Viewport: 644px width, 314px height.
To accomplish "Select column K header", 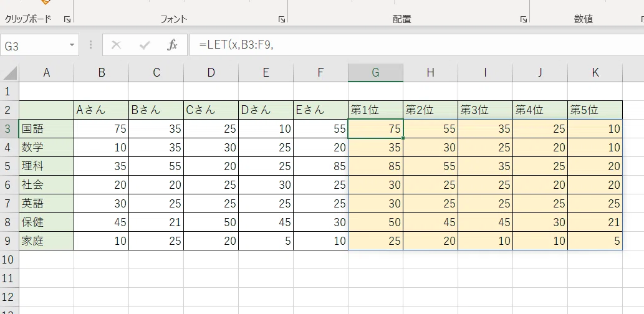I will coord(595,73).
